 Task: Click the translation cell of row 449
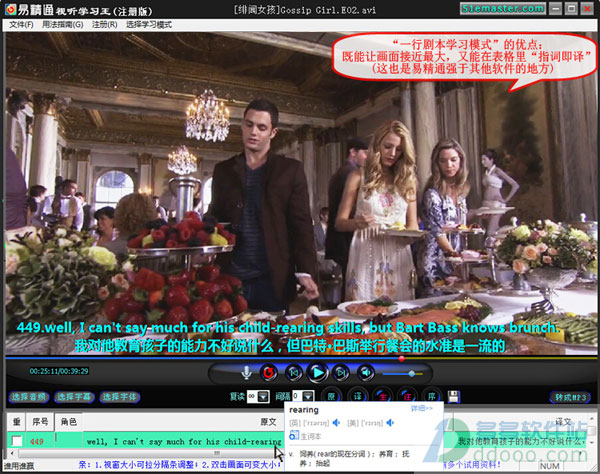click(x=520, y=441)
